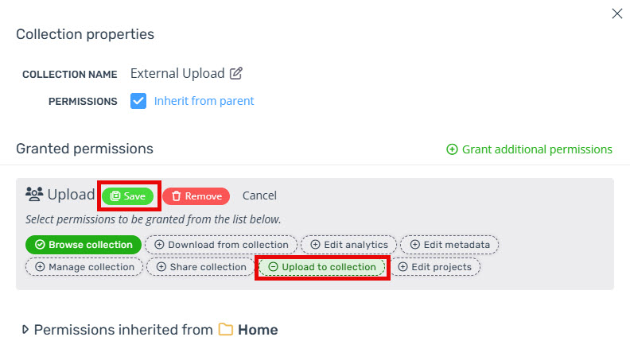Viewport: 630px width, 364px height.
Task: Close the Collection properties dialog
Action: pyautogui.click(x=617, y=14)
